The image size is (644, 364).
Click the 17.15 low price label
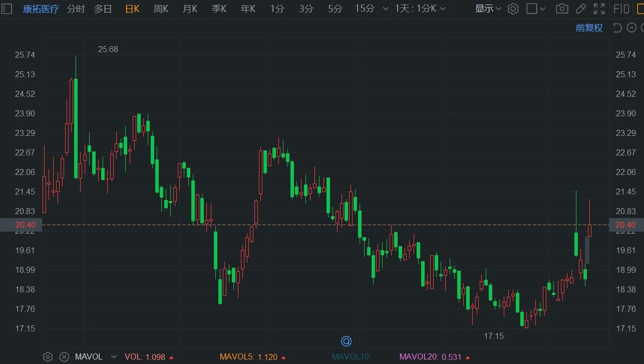pos(494,336)
